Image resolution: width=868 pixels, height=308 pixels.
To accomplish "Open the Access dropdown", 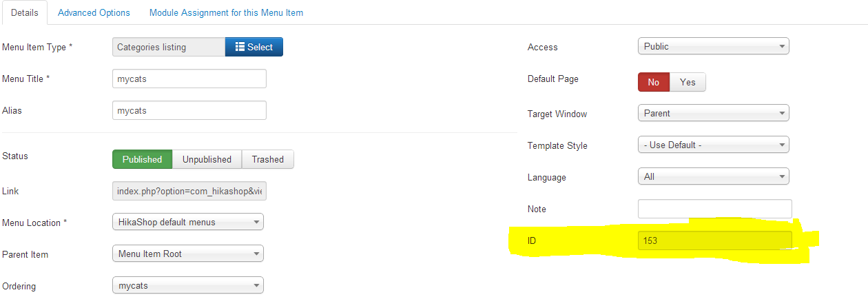I will click(713, 47).
